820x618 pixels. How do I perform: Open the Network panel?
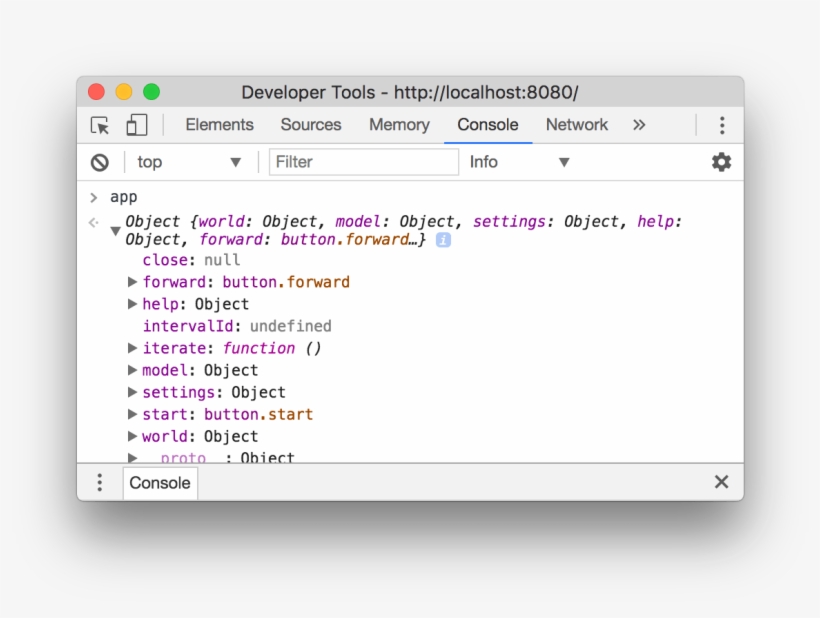coord(577,124)
